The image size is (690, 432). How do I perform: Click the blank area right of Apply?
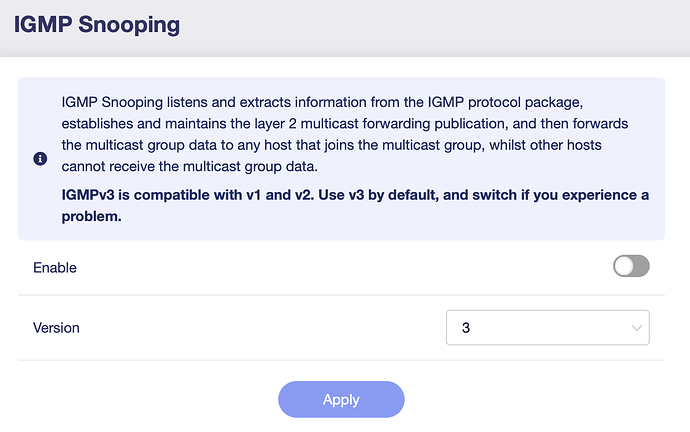(540, 399)
